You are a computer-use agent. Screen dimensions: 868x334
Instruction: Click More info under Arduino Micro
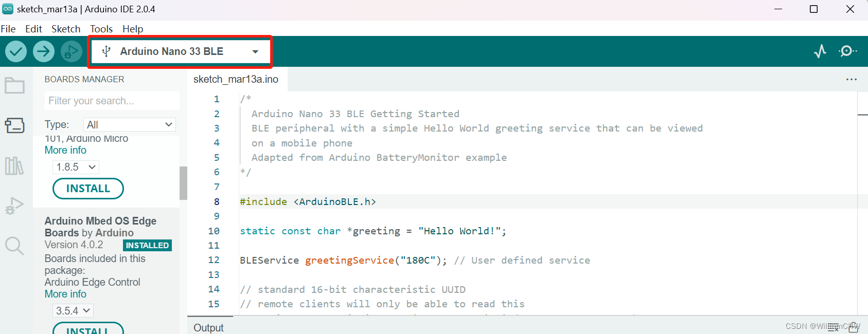click(65, 150)
